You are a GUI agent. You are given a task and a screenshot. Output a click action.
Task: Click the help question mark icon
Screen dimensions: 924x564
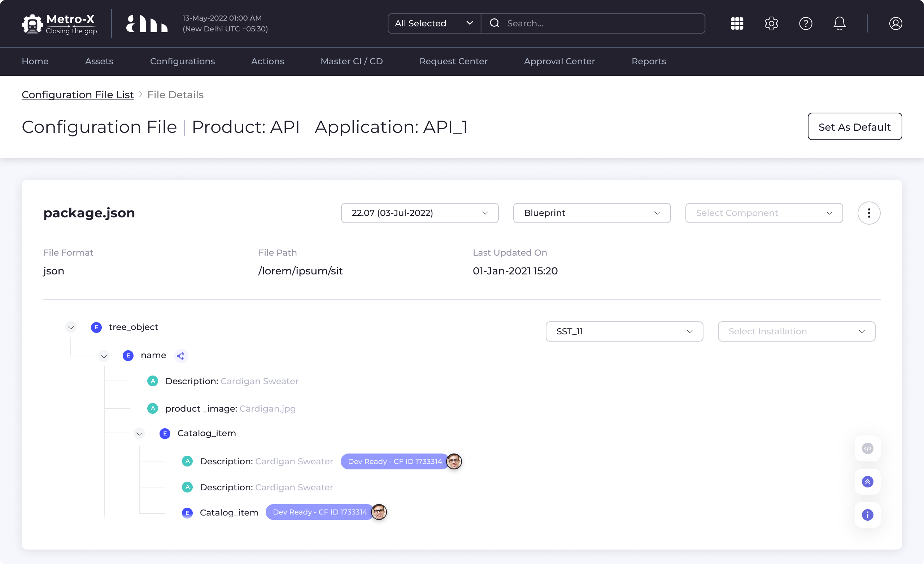click(805, 23)
